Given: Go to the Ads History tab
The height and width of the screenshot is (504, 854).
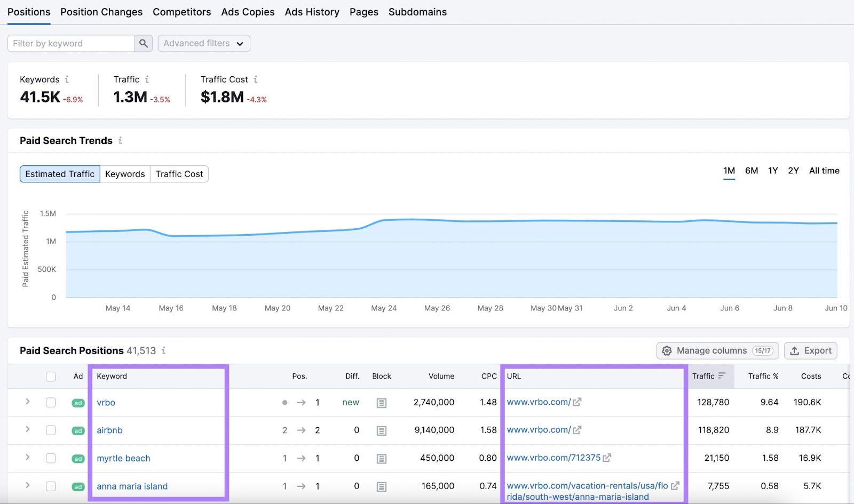Looking at the screenshot, I should pyautogui.click(x=312, y=12).
